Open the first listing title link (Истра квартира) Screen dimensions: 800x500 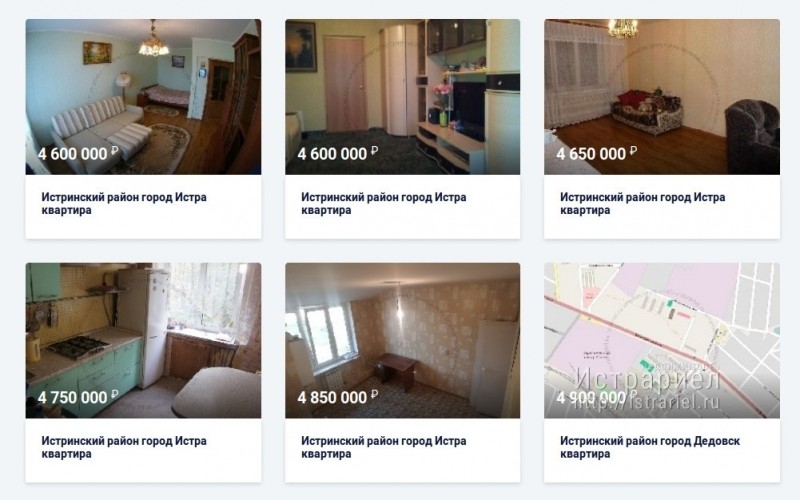tap(124, 204)
